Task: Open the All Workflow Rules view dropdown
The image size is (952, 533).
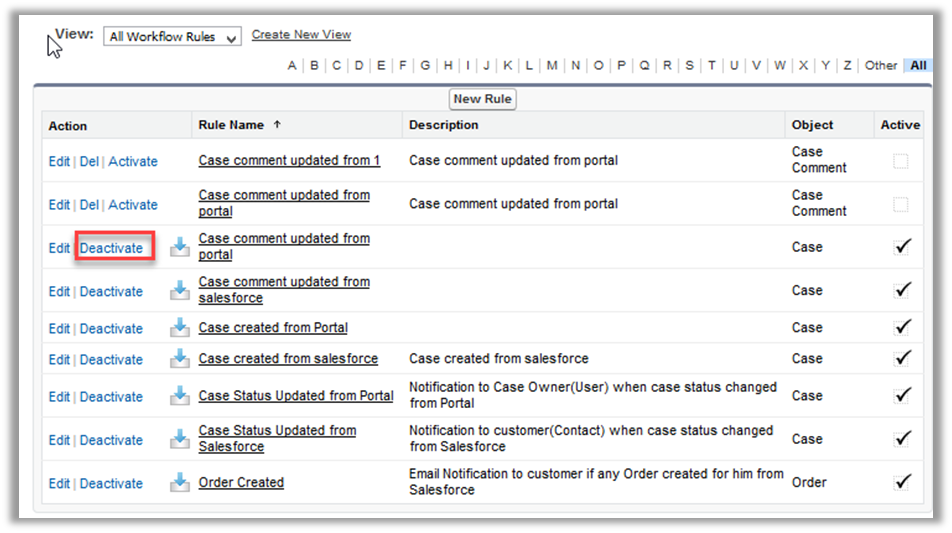Action: [173, 37]
